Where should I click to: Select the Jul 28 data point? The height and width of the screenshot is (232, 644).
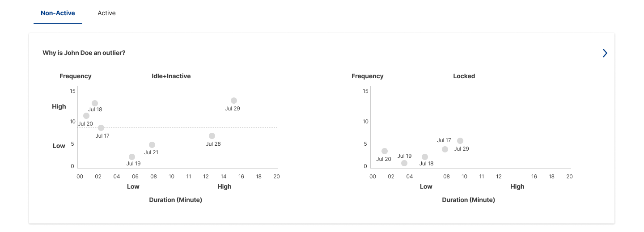pos(212,136)
